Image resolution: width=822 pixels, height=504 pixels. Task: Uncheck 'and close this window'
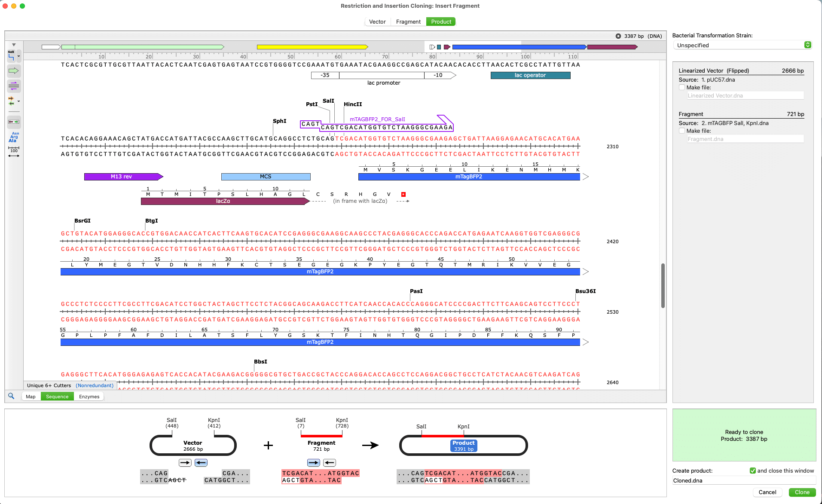coord(752,470)
